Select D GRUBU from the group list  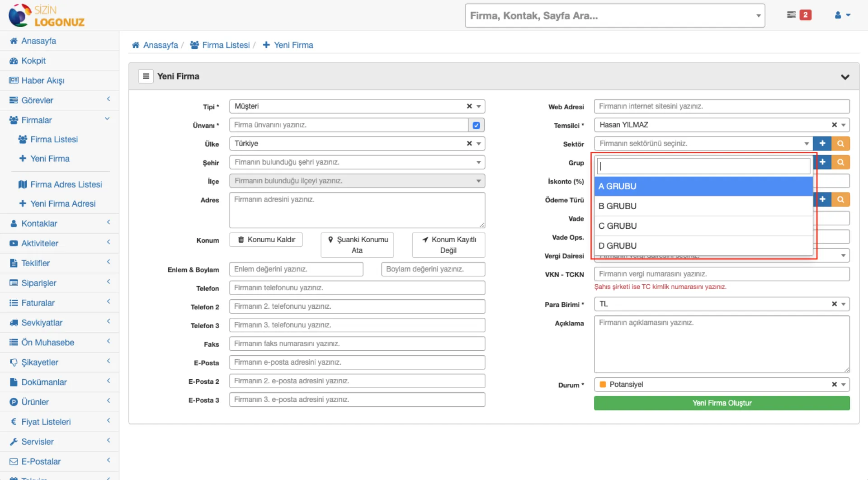pos(703,246)
